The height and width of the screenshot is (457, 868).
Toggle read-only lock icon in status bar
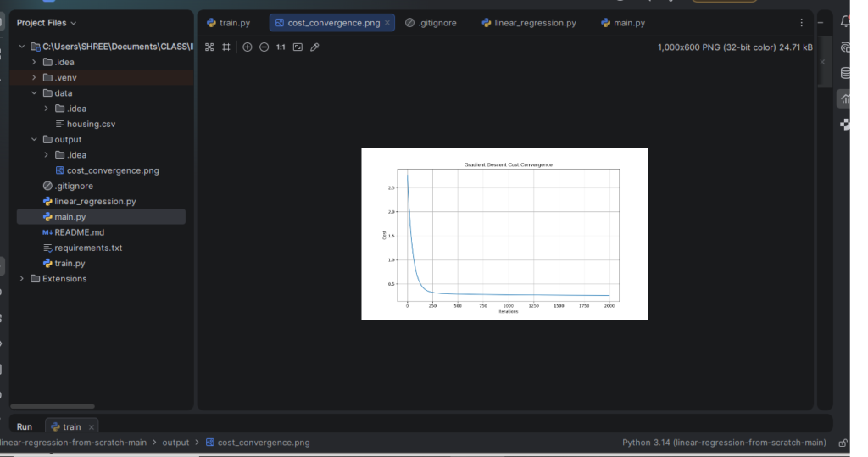pyautogui.click(x=843, y=443)
